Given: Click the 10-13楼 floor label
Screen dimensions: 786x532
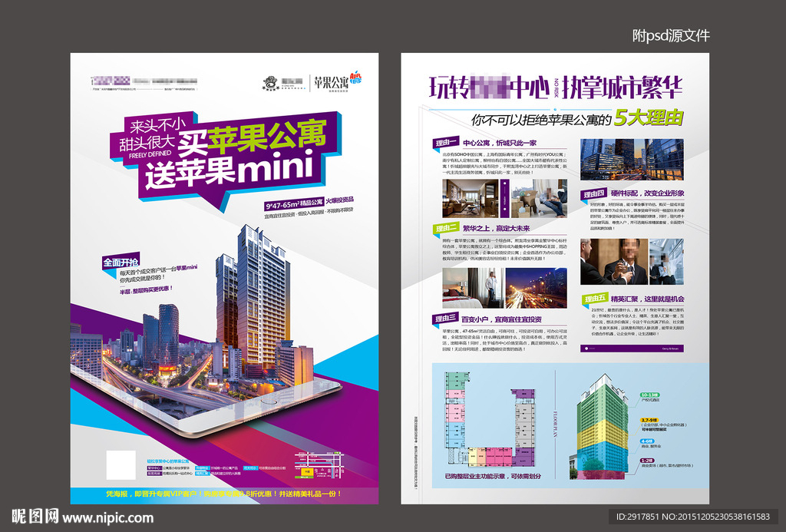Looking at the screenshot, I should pos(649,395).
